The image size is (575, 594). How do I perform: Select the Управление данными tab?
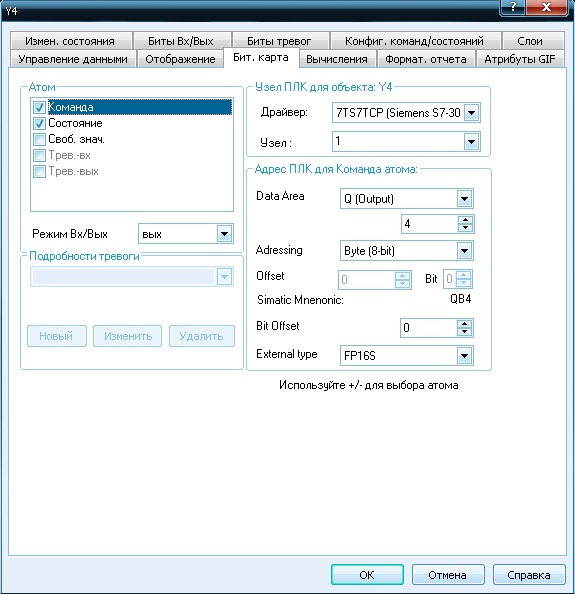(73, 59)
